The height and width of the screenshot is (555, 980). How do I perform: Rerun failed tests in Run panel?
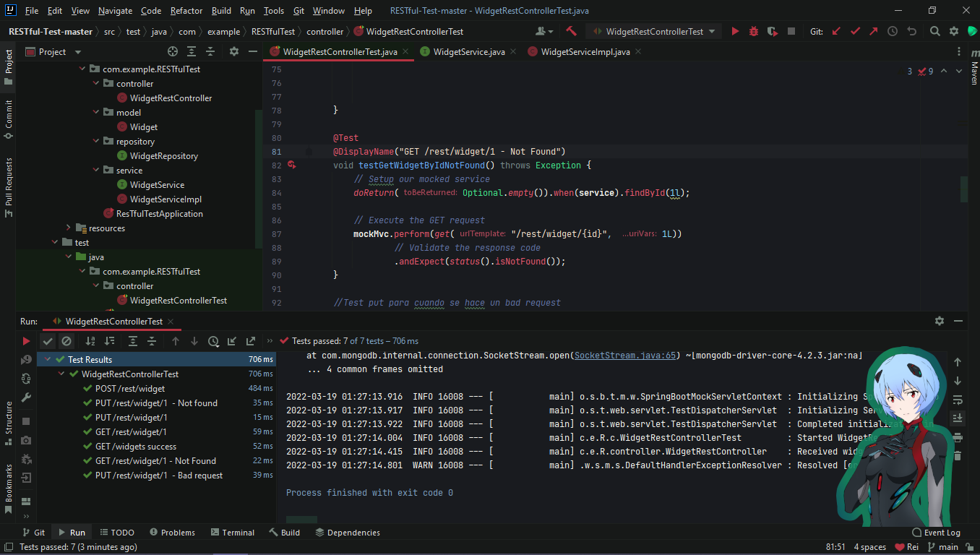click(26, 359)
